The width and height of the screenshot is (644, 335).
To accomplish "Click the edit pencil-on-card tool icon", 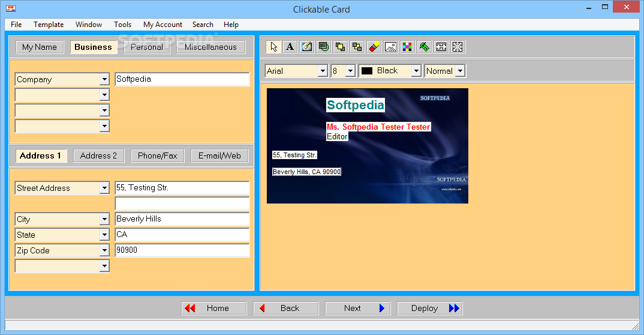I will click(307, 47).
